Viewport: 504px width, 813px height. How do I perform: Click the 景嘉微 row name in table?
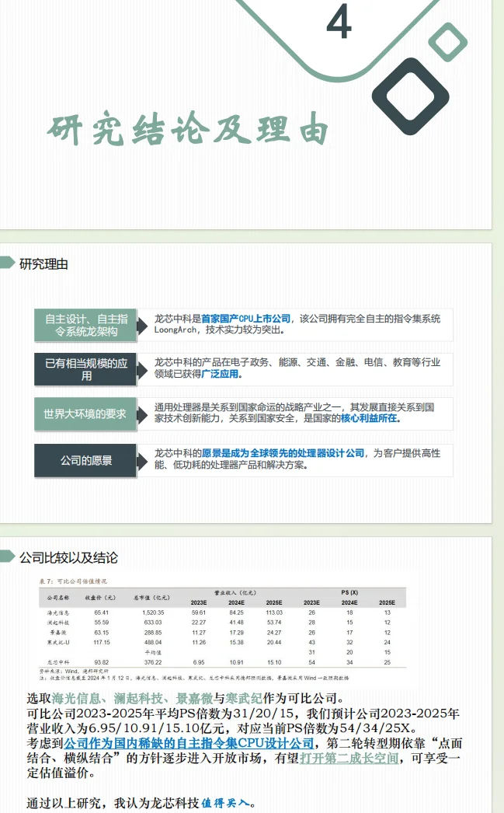[58, 633]
